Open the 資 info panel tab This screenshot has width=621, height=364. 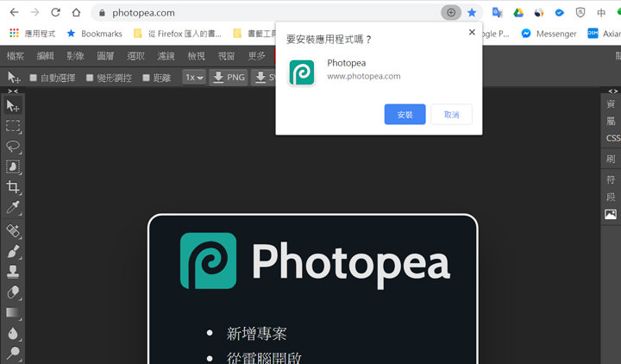pyautogui.click(x=611, y=104)
